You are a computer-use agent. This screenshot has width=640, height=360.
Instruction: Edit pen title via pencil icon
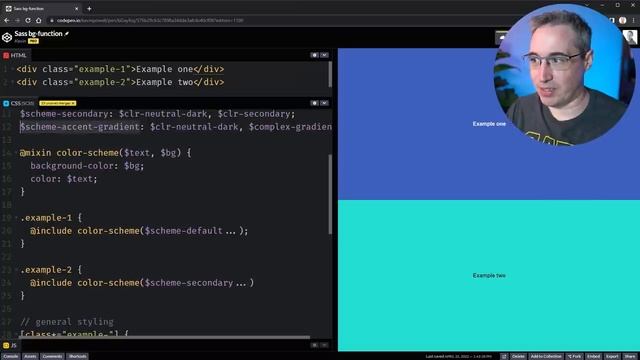coord(67,33)
